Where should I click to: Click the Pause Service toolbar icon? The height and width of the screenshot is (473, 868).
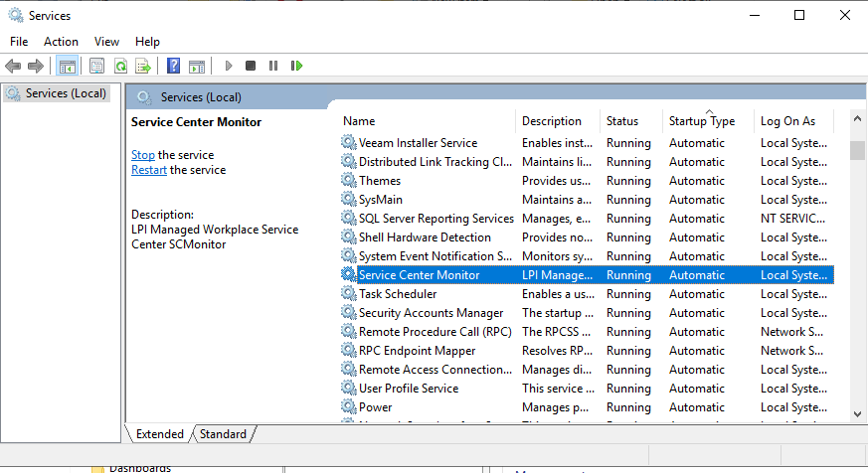point(273,66)
